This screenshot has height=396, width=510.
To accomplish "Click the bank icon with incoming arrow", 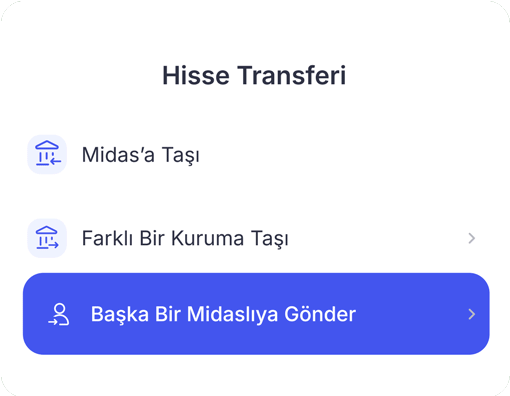I will tap(47, 154).
